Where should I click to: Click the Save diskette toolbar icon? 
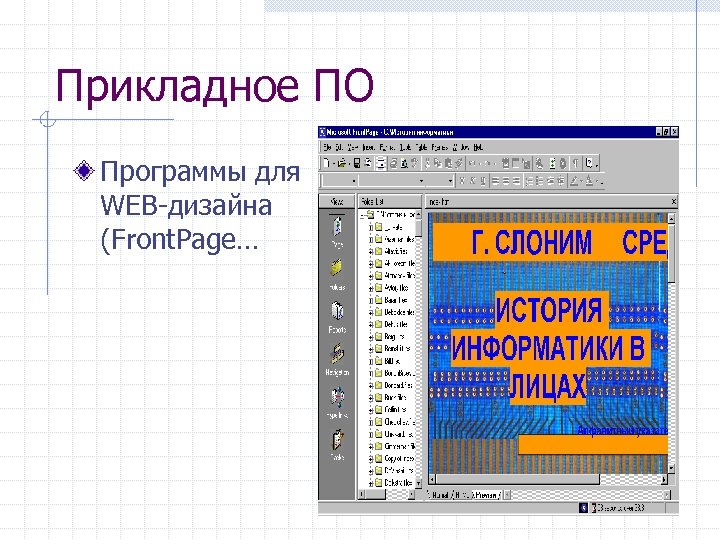[x=357, y=163]
